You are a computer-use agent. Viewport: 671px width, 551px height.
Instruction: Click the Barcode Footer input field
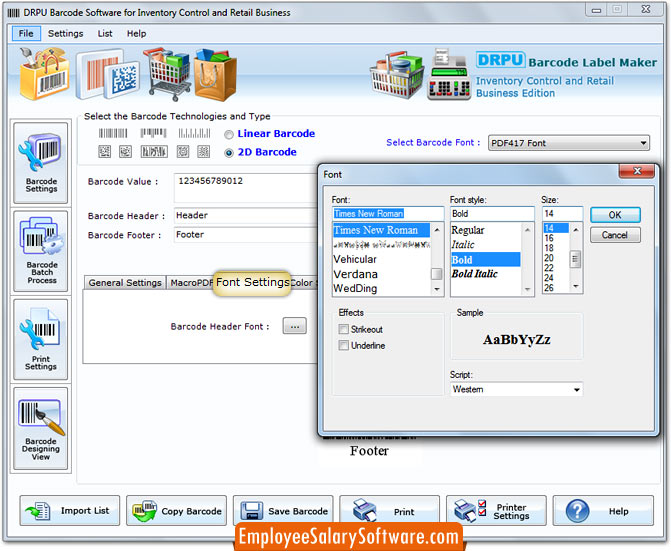click(246, 235)
